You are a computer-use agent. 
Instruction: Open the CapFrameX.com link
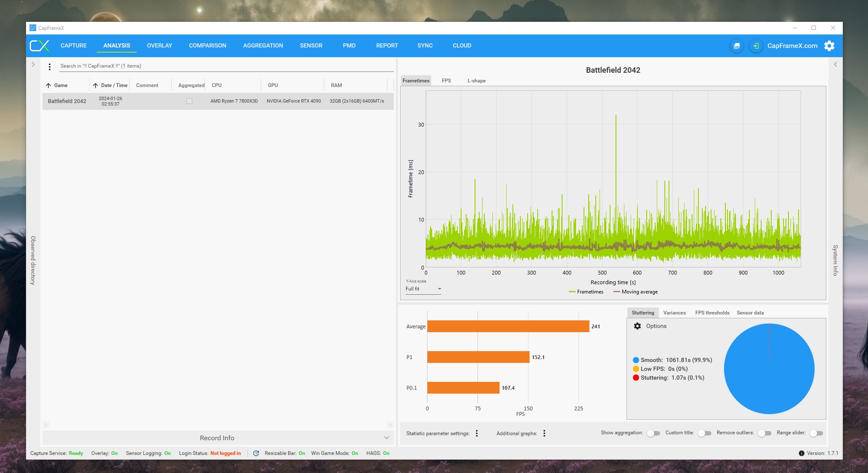(x=792, y=46)
